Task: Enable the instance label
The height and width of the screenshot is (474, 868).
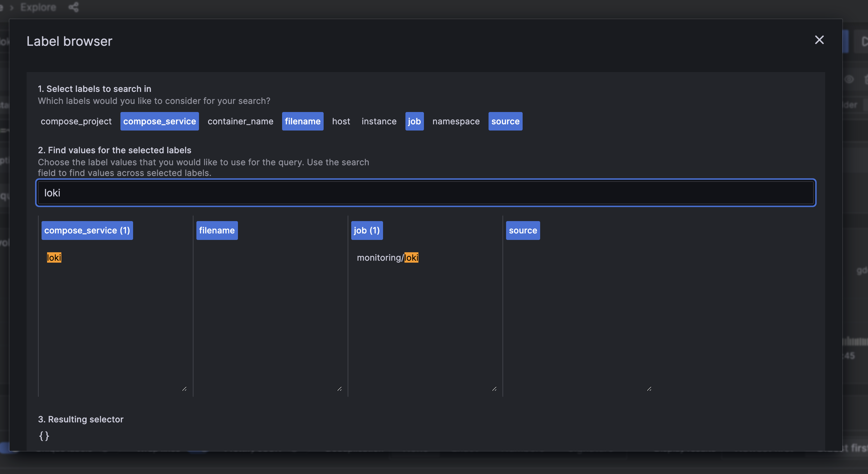Action: (x=379, y=121)
